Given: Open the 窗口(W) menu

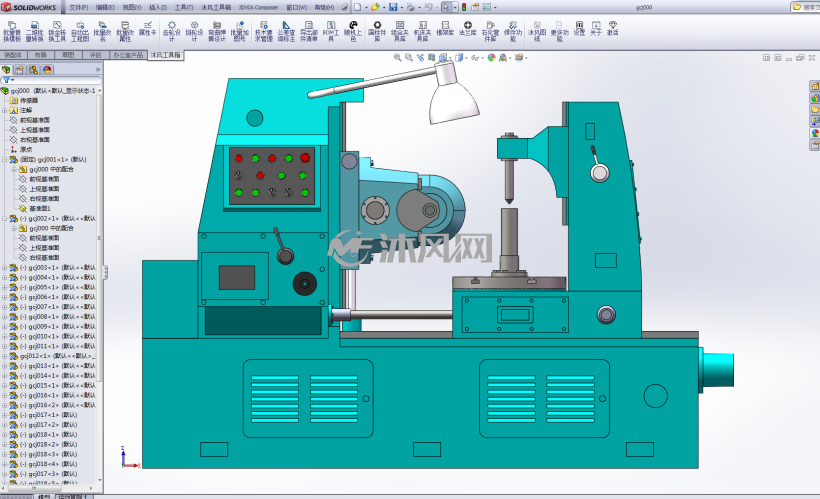Looking at the screenshot, I should point(297,7).
